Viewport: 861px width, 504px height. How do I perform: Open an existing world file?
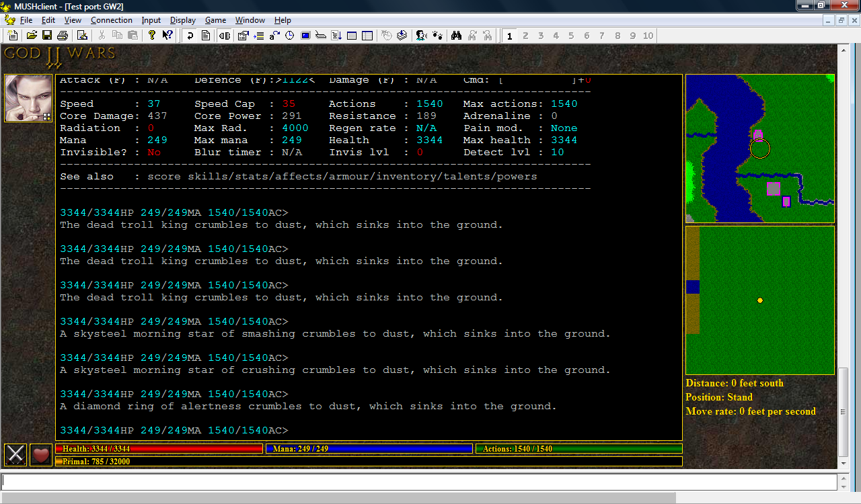pyautogui.click(x=32, y=36)
